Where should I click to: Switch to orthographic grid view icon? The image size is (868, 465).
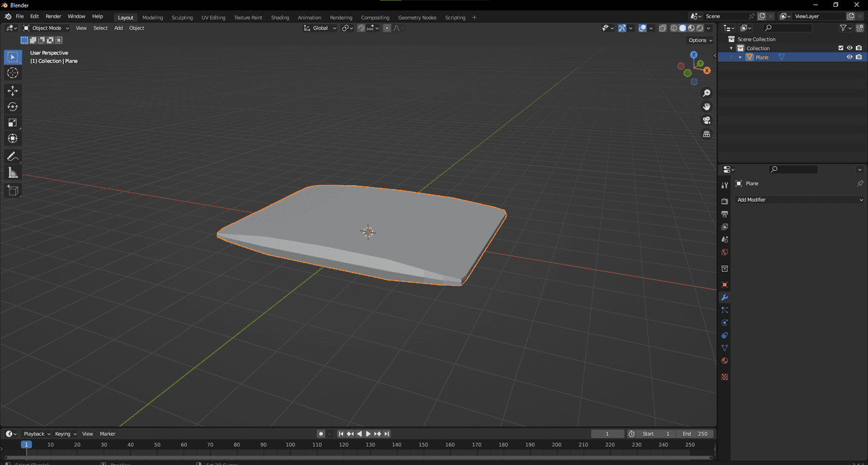pos(707,134)
